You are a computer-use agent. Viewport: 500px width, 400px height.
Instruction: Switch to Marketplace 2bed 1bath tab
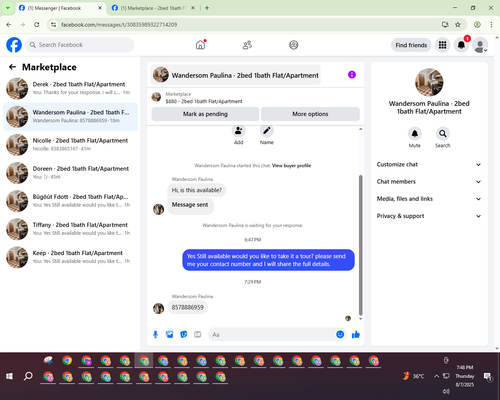tap(152, 8)
